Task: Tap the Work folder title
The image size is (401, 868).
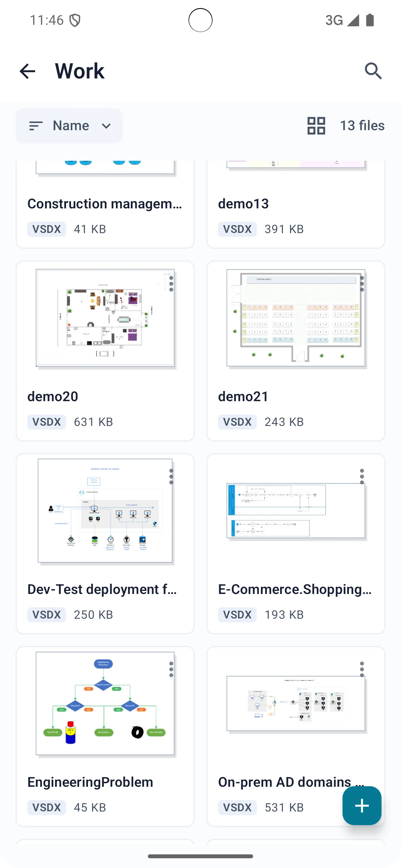Action: pyautogui.click(x=80, y=71)
